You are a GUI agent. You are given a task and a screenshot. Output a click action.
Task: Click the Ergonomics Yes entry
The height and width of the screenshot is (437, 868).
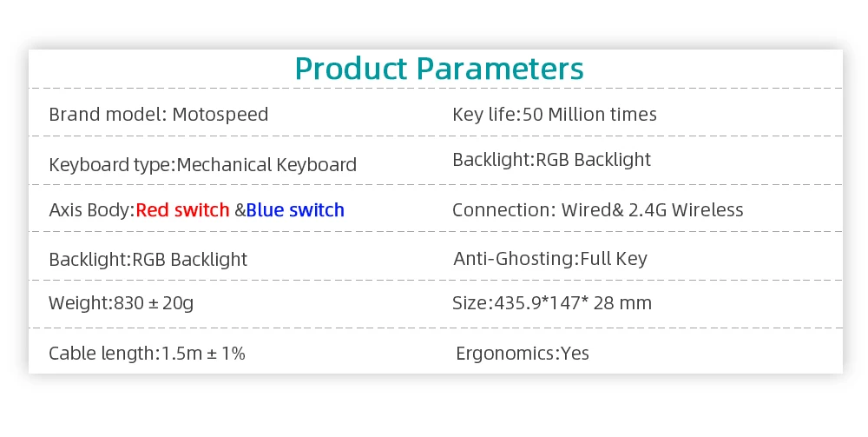(522, 354)
